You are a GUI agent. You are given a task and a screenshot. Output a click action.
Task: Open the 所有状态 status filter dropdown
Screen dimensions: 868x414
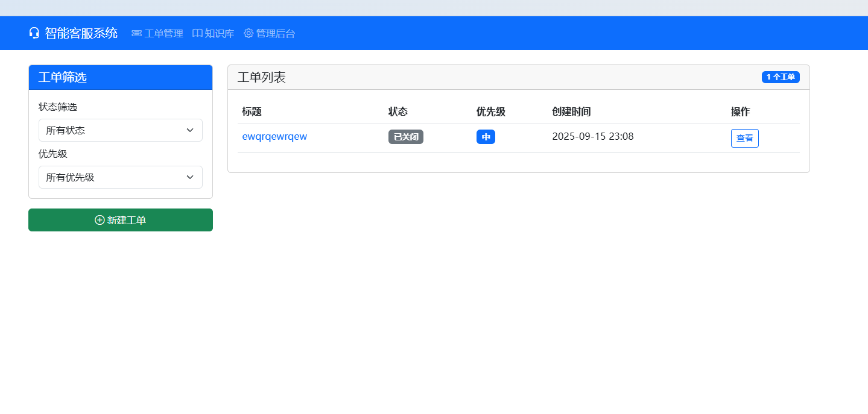pos(120,130)
